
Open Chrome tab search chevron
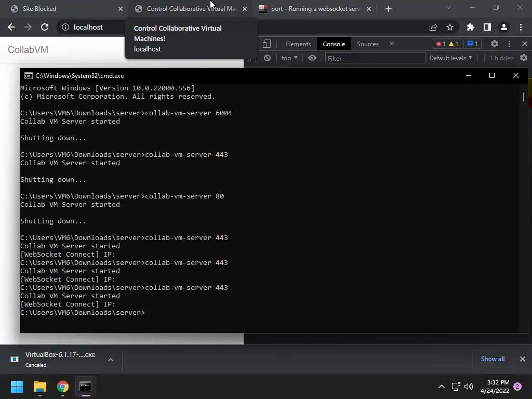(x=448, y=7)
